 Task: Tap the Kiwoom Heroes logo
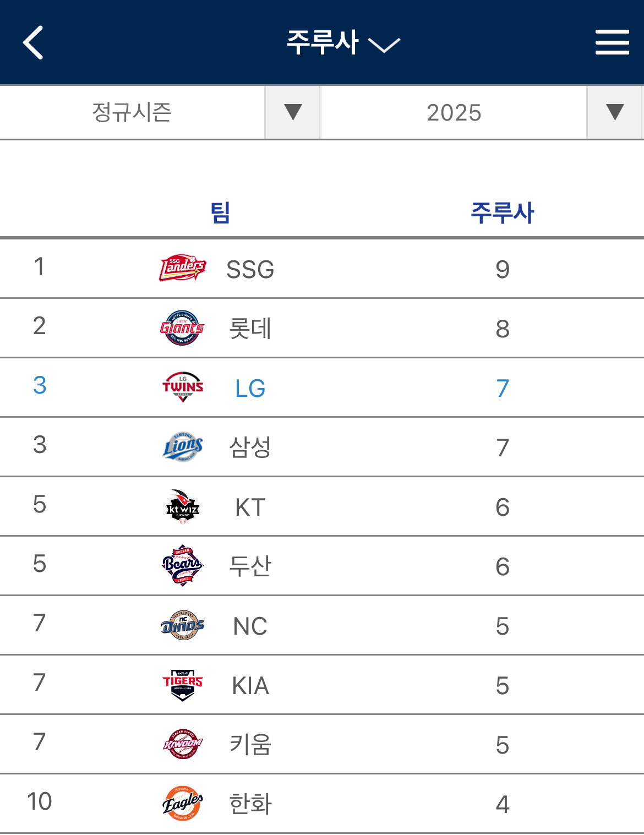(183, 744)
